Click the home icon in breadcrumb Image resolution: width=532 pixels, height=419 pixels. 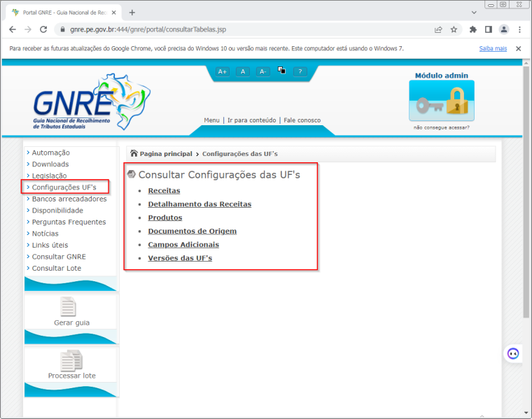(x=134, y=154)
